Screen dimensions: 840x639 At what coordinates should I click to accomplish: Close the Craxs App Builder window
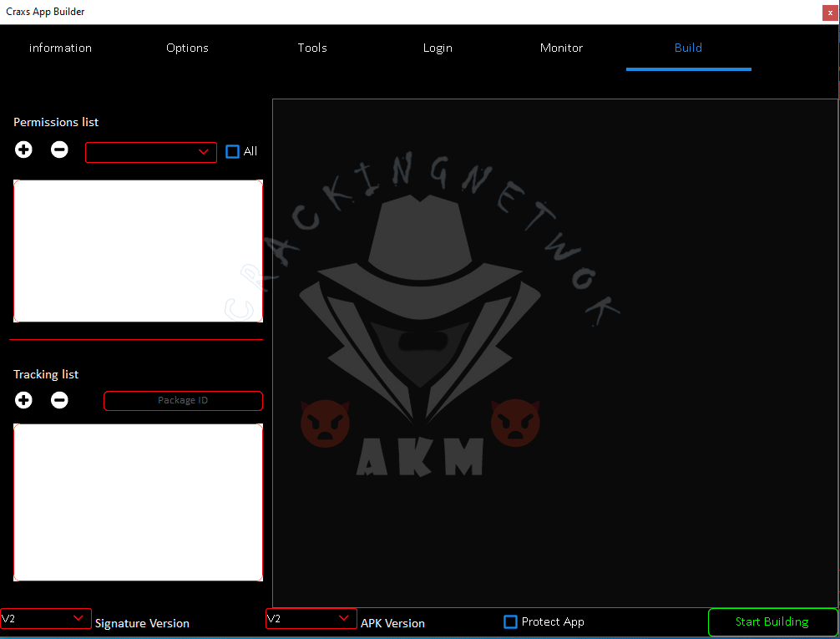pyautogui.click(x=830, y=13)
